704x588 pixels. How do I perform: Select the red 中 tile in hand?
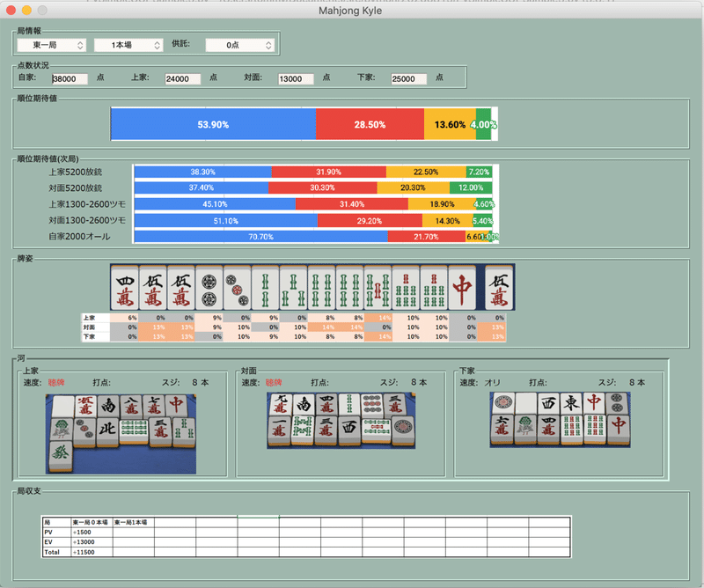pyautogui.click(x=462, y=288)
